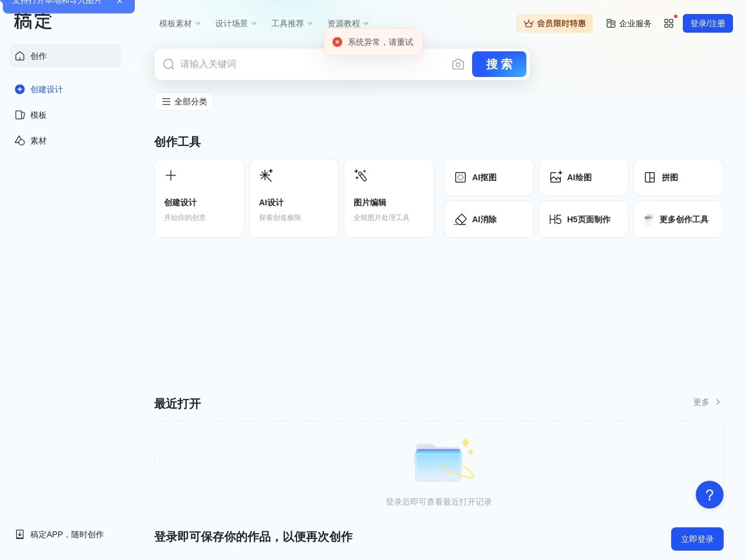Image resolution: width=747 pixels, height=560 pixels.
Task: Select the AI抠图 tool
Action: tap(488, 177)
